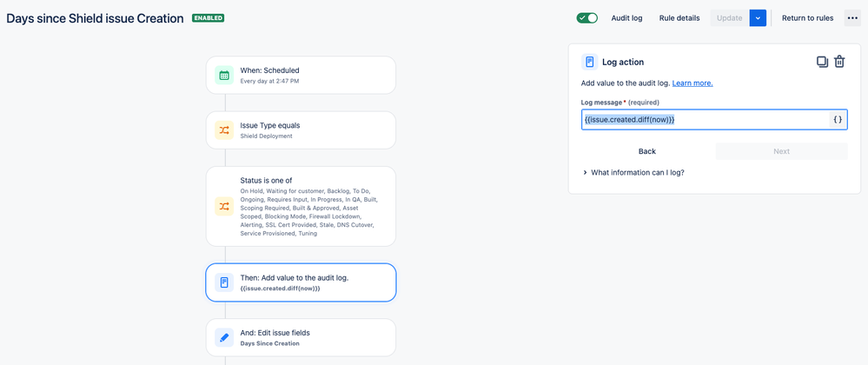The height and width of the screenshot is (365, 868).
Task: Click the Every day at 2:47 PM text
Action: tap(270, 81)
